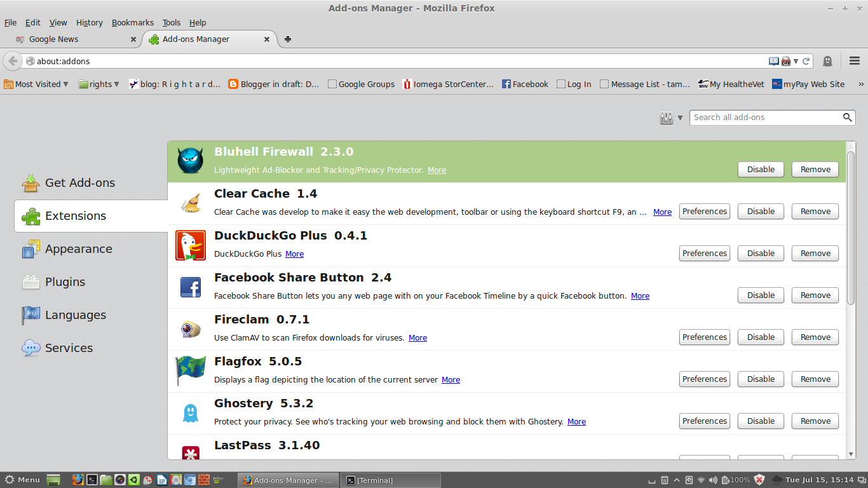This screenshot has height=488, width=868.
Task: Disable the Facebook Share Button extension
Action: pyautogui.click(x=761, y=295)
